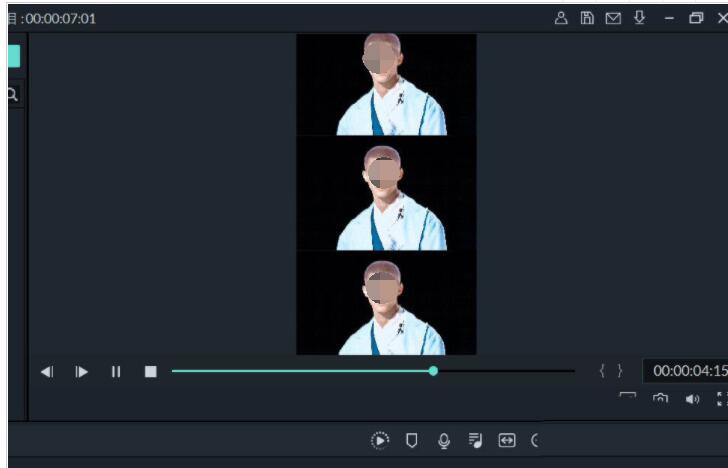This screenshot has height=468, width=728.
Task: Open the preview display settings monitor icon
Action: [628, 398]
